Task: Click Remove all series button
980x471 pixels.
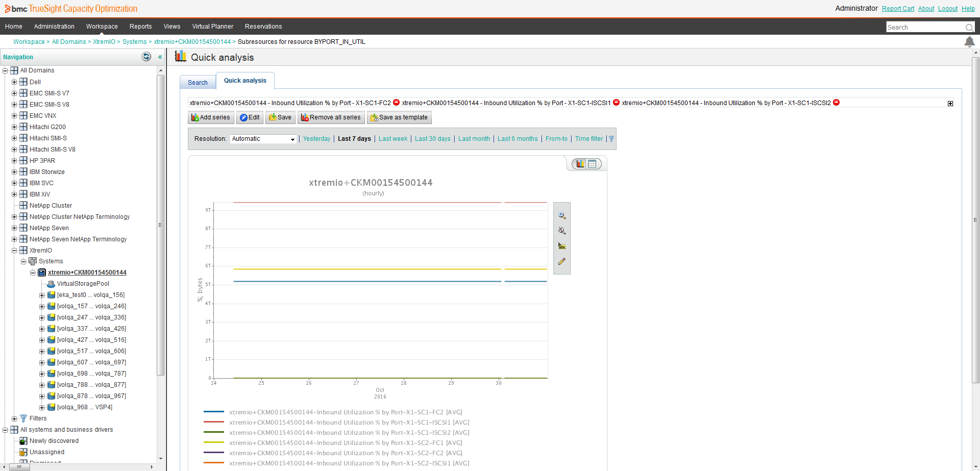Action: click(331, 117)
